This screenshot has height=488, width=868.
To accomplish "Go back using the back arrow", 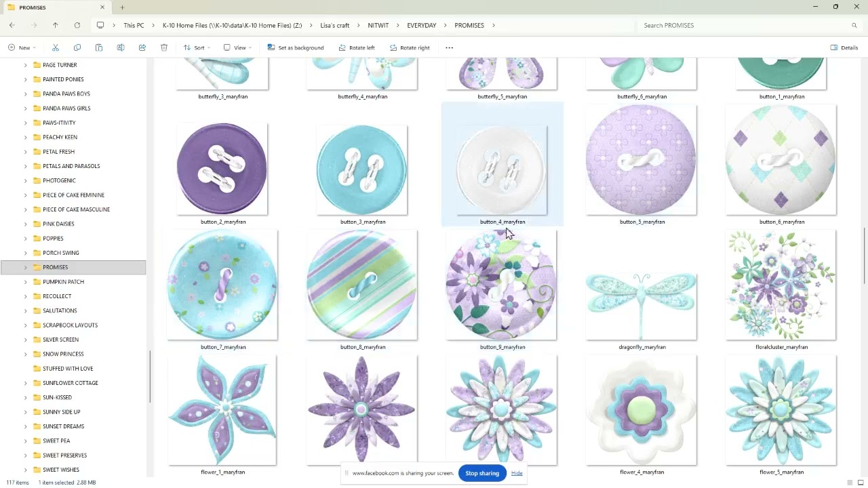I will pyautogui.click(x=12, y=25).
